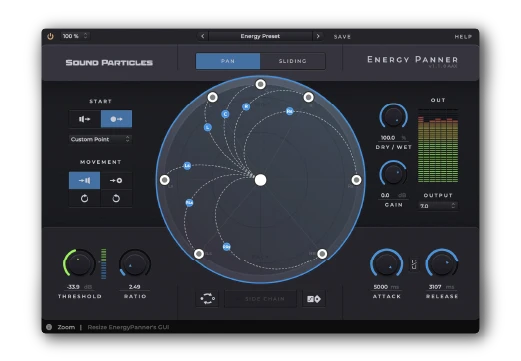Image resolution: width=521 pixels, height=361 pixels.
Task: Toggle the plugin power bypass icon
Action: coord(50,36)
